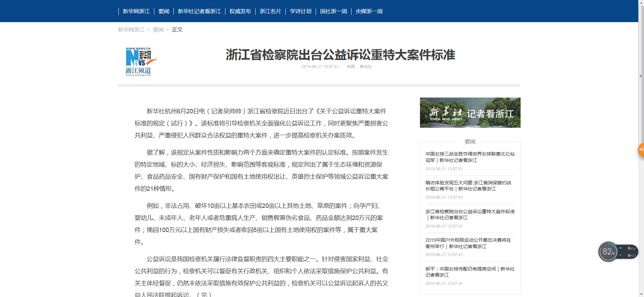The image size is (644, 297).
Task: Open 新华网浙江 in the top navigation
Action: pyautogui.click(x=136, y=11)
